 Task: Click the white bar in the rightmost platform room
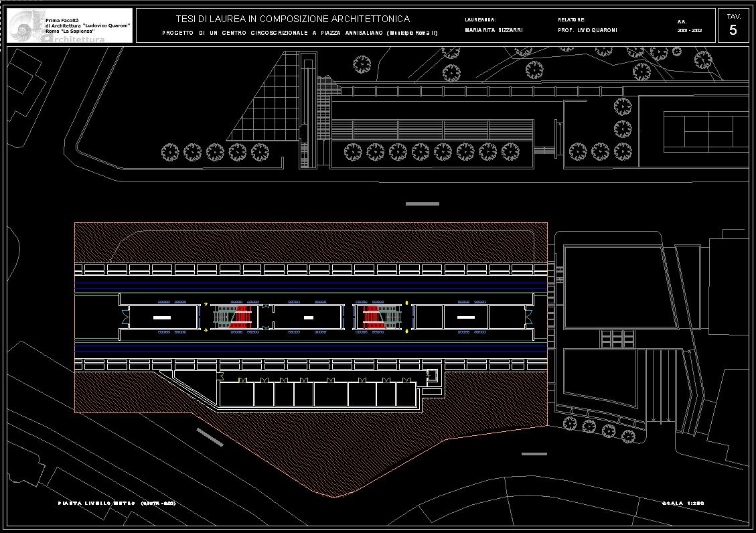(x=466, y=317)
